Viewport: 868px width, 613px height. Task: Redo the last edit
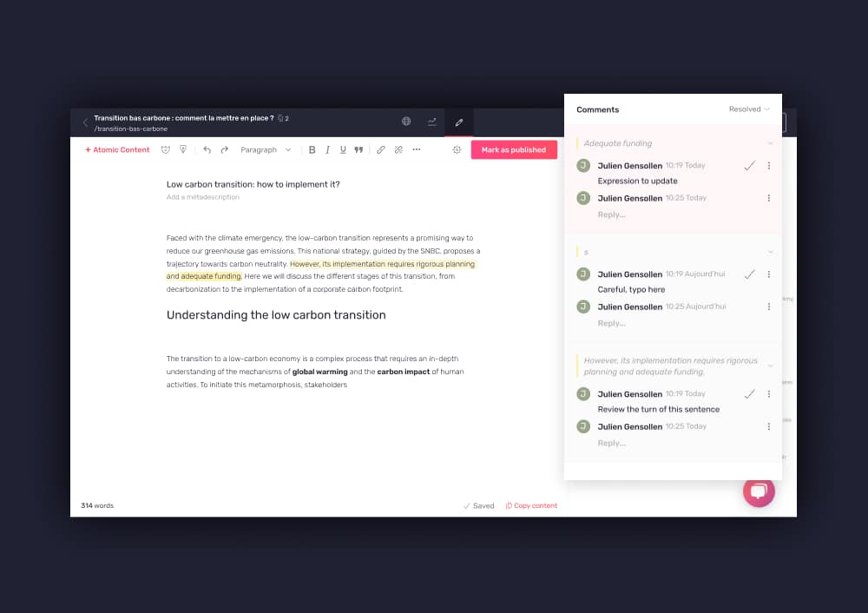click(x=224, y=149)
